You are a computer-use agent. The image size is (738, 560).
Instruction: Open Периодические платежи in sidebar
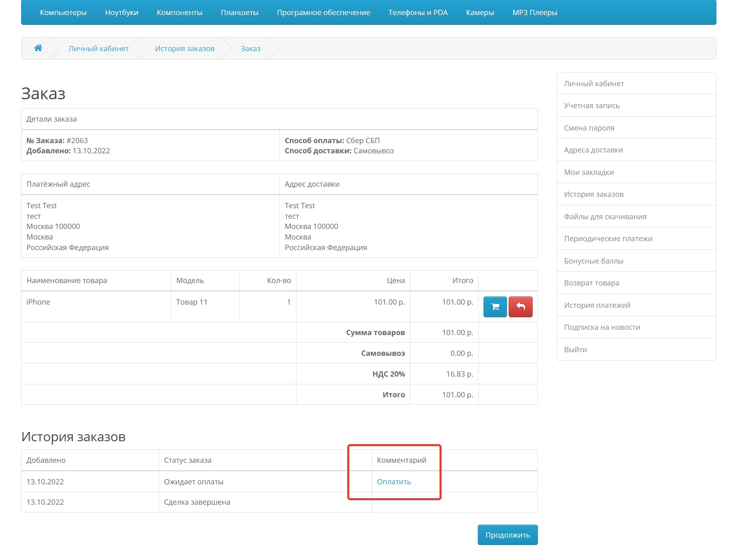(636, 238)
